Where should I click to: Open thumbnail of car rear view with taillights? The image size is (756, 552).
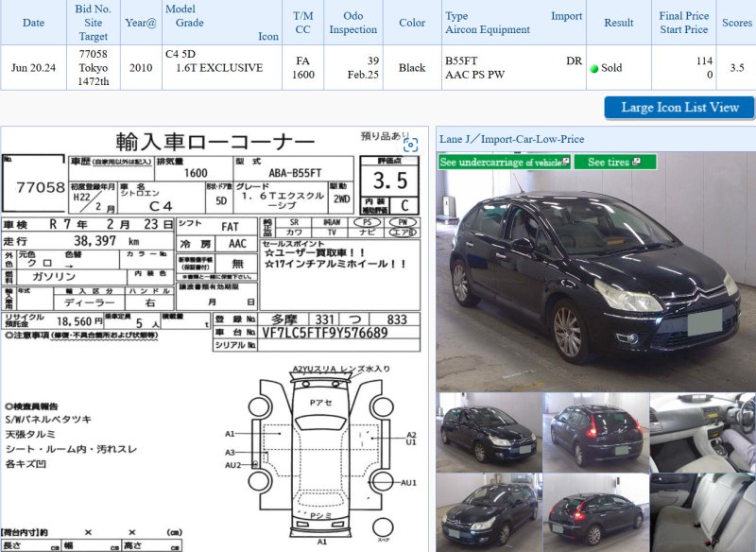pyautogui.click(x=596, y=432)
